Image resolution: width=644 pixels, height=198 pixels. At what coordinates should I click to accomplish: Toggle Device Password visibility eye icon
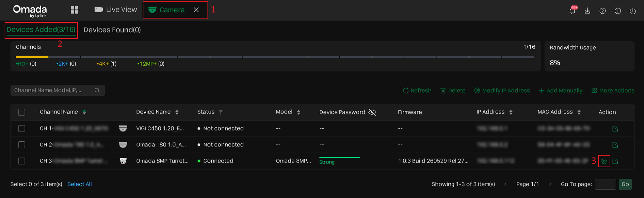[372, 112]
